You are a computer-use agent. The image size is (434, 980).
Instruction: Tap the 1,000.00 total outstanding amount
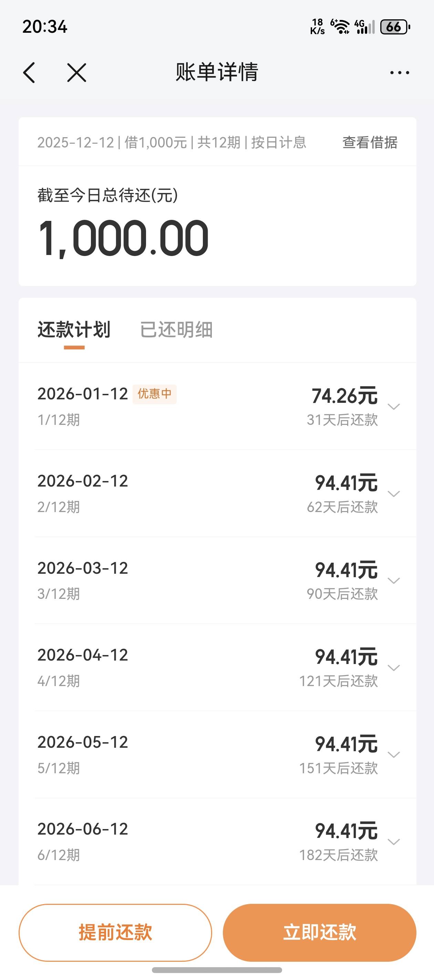pos(123,238)
